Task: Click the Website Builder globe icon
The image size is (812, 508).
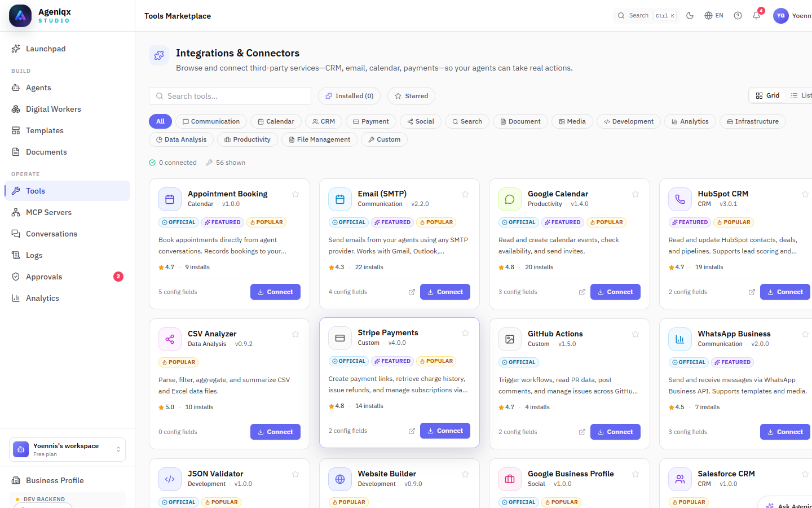Action: tap(340, 479)
